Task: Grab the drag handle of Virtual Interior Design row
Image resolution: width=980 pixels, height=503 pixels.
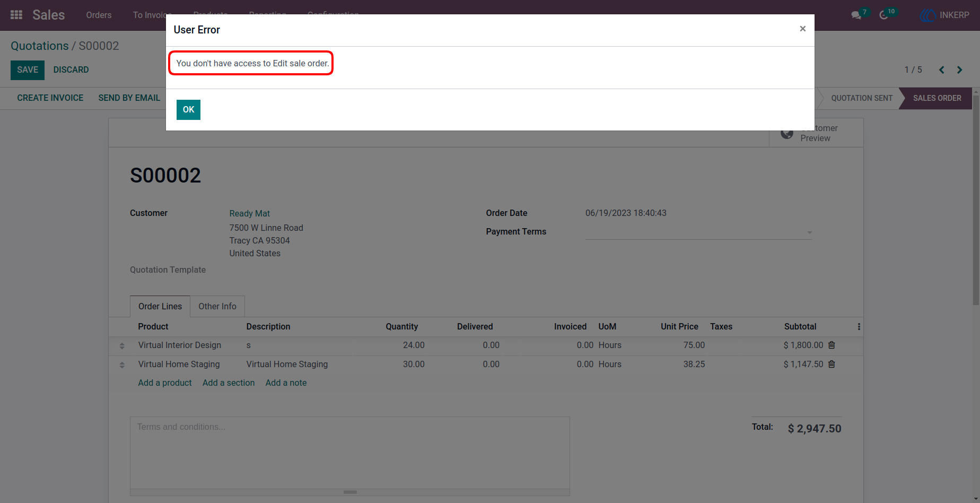Action: (122, 346)
